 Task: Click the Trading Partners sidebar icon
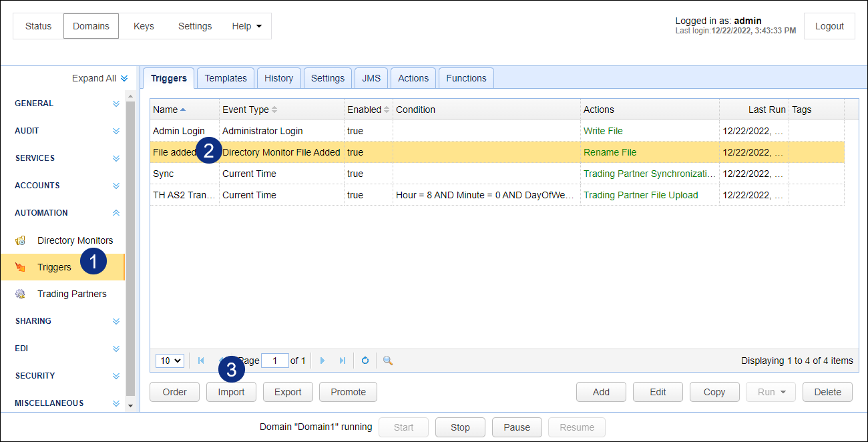(x=21, y=294)
